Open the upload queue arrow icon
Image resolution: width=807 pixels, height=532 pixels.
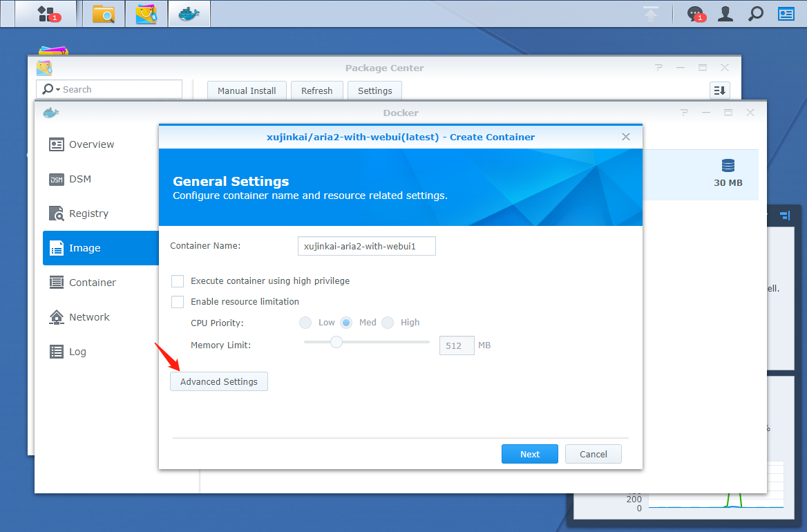[x=651, y=14]
